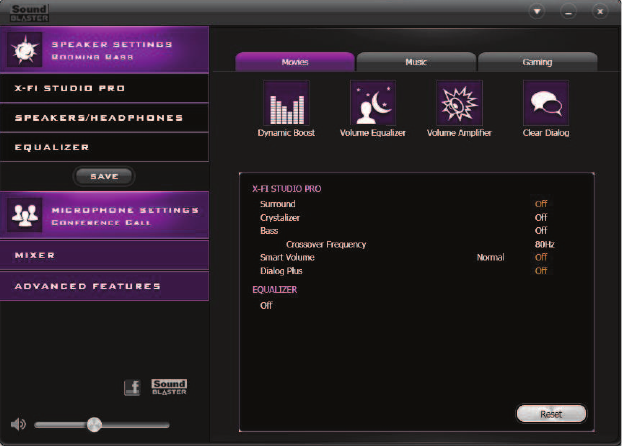
Task: Click the EQUALIZER summary heading
Action: click(275, 290)
